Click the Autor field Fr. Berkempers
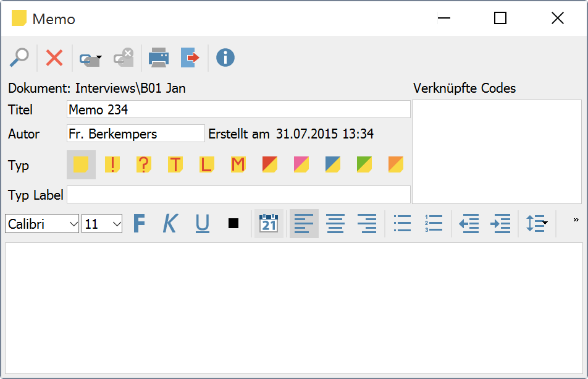This screenshot has width=588, height=379. point(136,133)
